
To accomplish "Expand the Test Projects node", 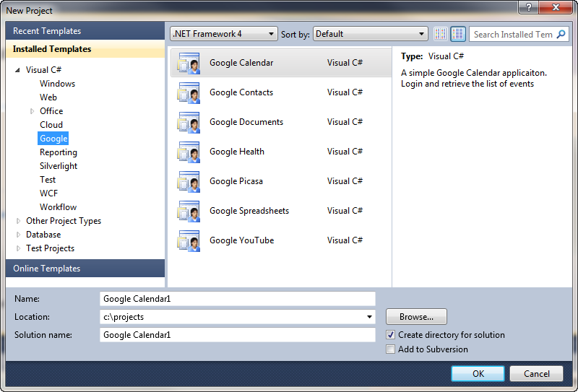I will [x=18, y=248].
